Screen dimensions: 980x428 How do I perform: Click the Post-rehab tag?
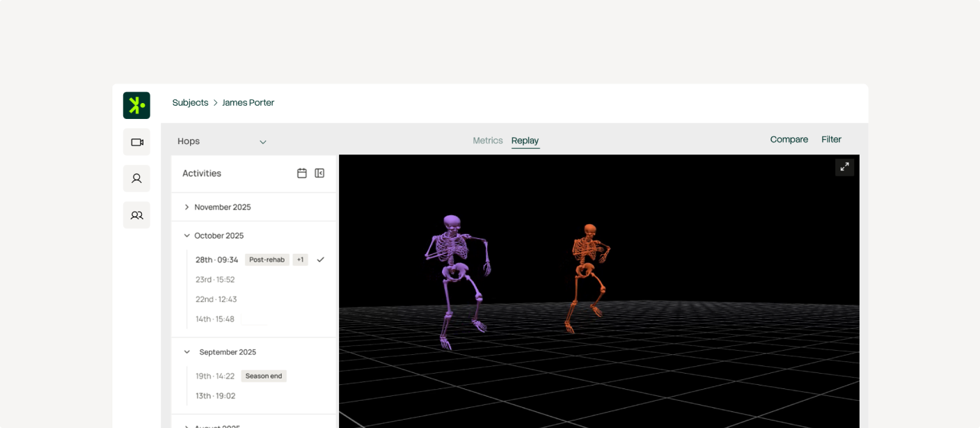pyautogui.click(x=267, y=260)
